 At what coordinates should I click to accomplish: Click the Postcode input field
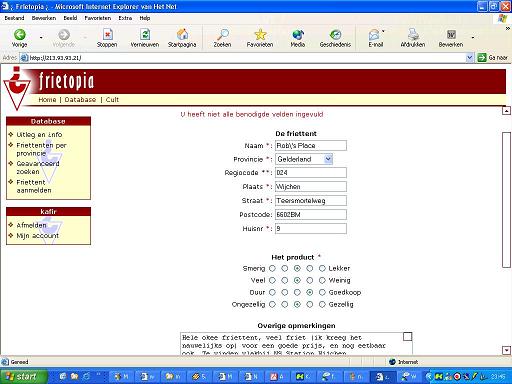311,215
